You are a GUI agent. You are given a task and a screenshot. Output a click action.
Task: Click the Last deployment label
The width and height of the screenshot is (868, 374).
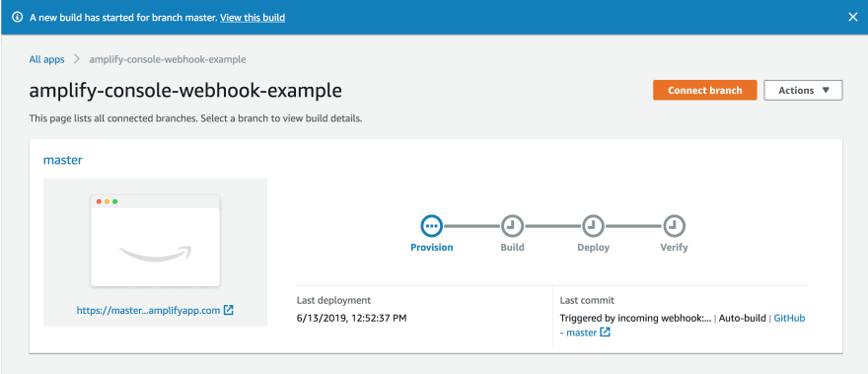pos(333,300)
